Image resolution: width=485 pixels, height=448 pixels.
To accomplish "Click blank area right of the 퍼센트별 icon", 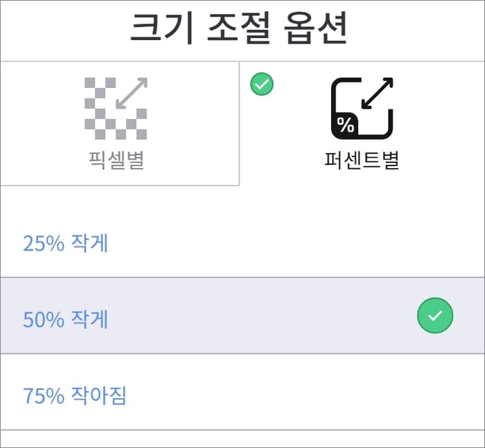I will click(439, 124).
